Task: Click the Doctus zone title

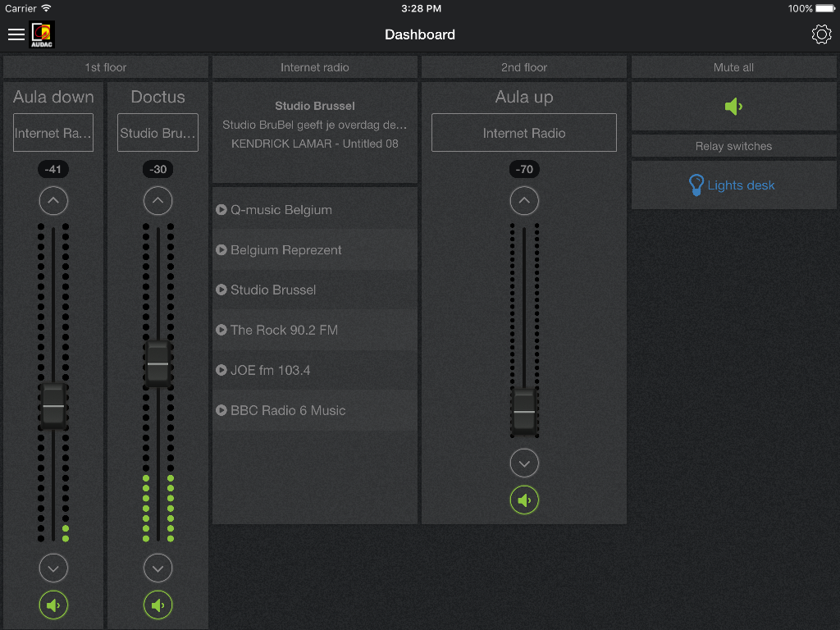Action: tap(158, 97)
